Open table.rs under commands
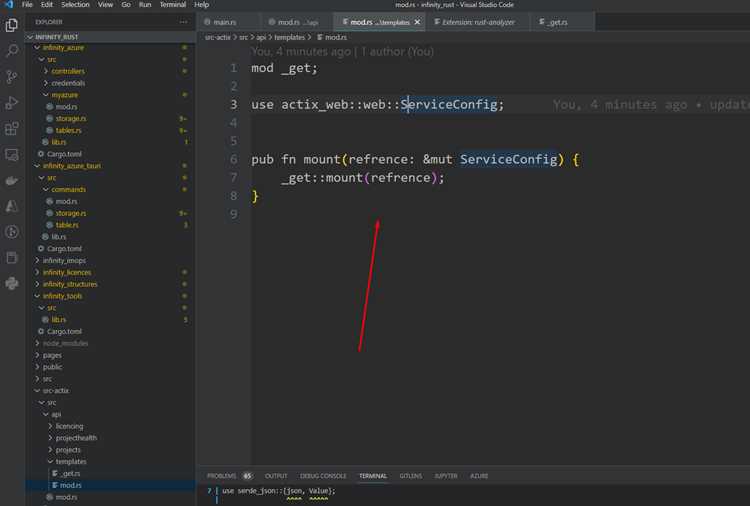Image resolution: width=750 pixels, height=506 pixels. point(67,225)
